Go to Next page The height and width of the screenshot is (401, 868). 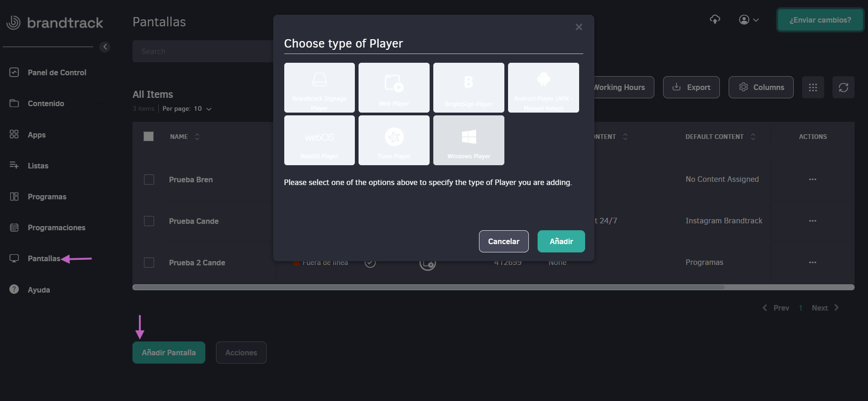(x=825, y=308)
